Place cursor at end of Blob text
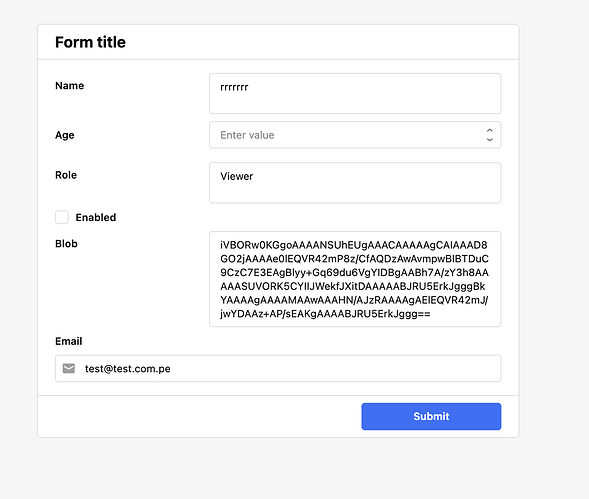The width and height of the screenshot is (589, 499). point(431,314)
